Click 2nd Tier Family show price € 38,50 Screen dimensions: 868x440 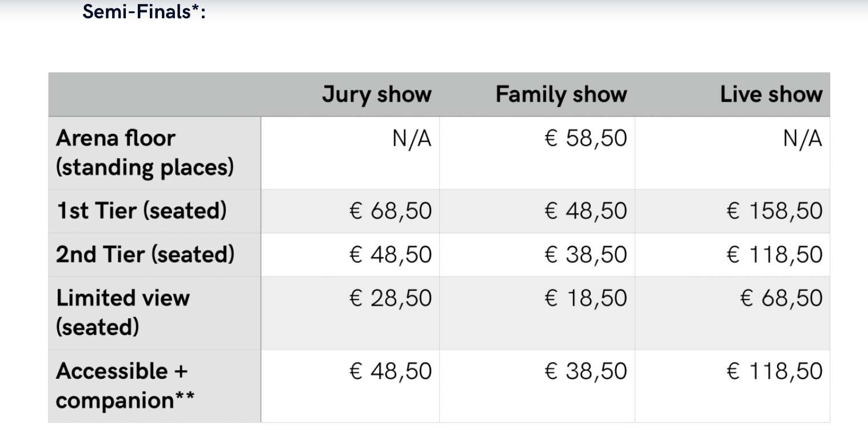586,254
